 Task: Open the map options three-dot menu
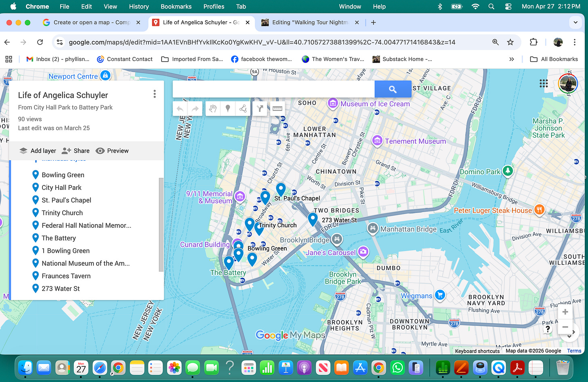point(154,94)
